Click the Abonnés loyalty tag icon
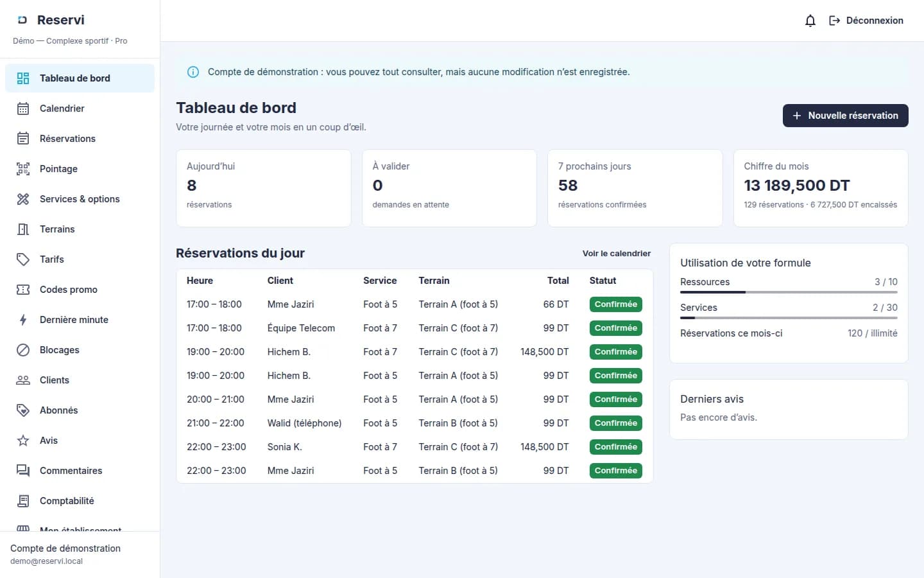Image resolution: width=924 pixels, height=578 pixels. point(23,410)
